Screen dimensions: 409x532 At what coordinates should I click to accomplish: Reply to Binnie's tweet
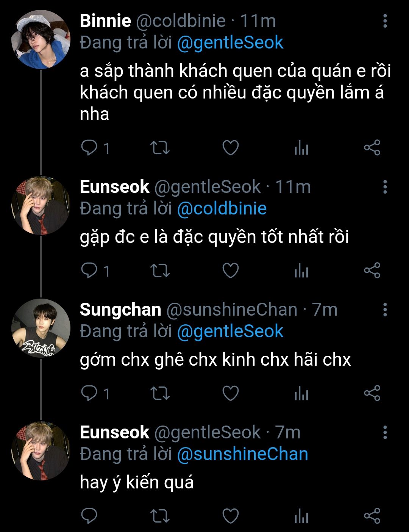click(x=89, y=148)
